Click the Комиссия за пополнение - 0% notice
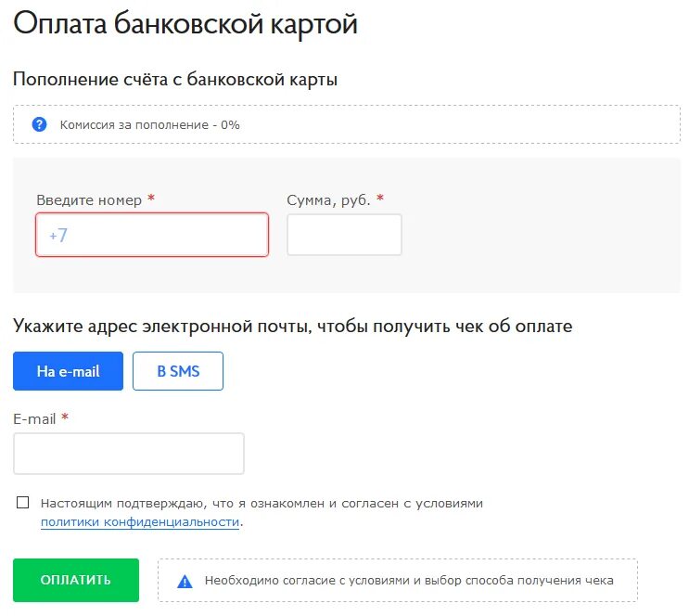Viewport: 689px width, 616px height. [x=150, y=125]
